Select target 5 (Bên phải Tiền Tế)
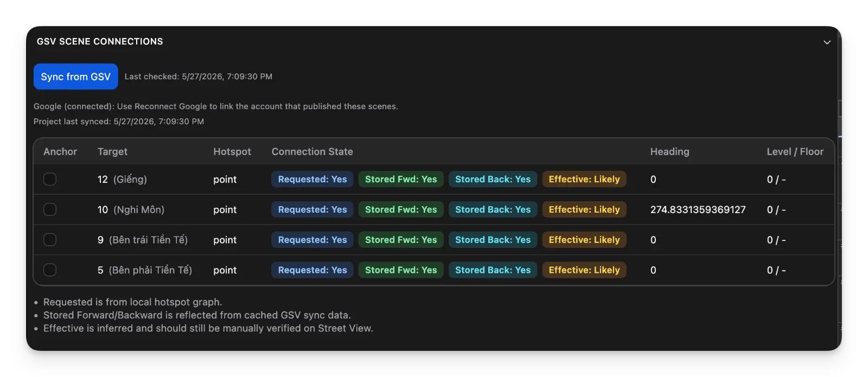Viewport: 868px width, 377px height. (145, 270)
